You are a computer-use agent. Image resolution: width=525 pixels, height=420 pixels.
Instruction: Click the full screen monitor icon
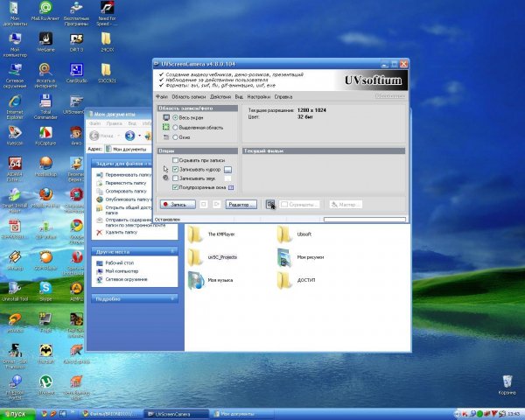(166, 117)
